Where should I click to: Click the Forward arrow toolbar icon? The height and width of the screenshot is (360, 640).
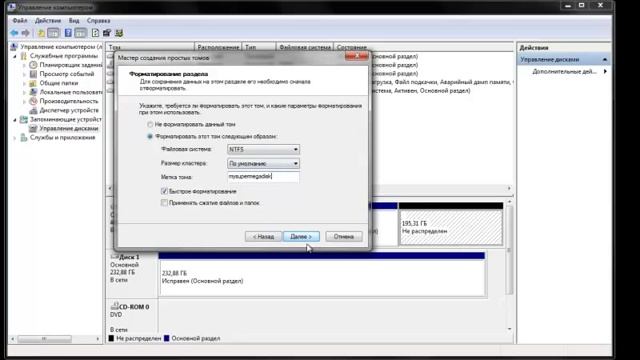(x=26, y=33)
